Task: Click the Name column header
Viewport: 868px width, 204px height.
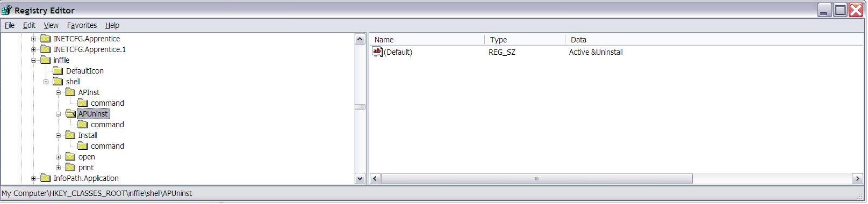Action: [x=427, y=40]
